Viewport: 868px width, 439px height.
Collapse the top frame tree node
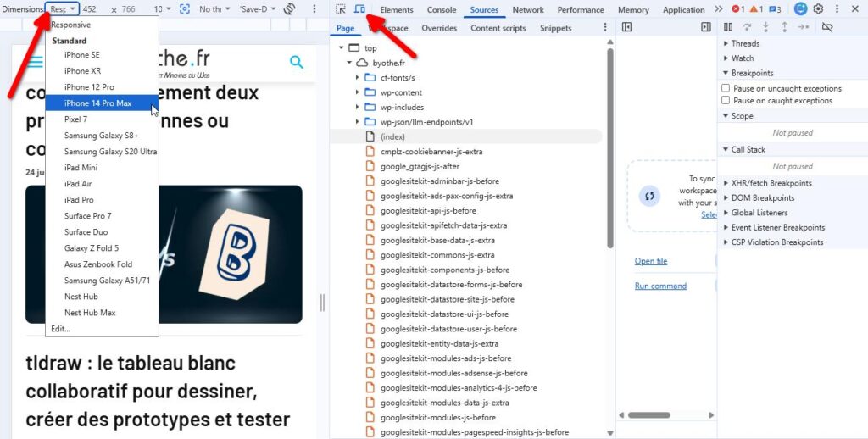pyautogui.click(x=342, y=48)
